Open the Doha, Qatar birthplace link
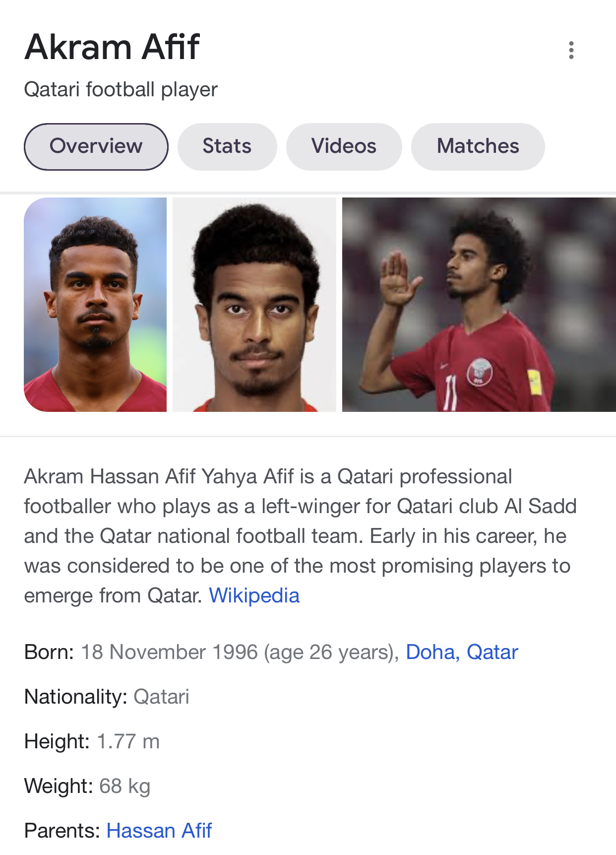Image resolution: width=616 pixels, height=855 pixels. pos(462,652)
